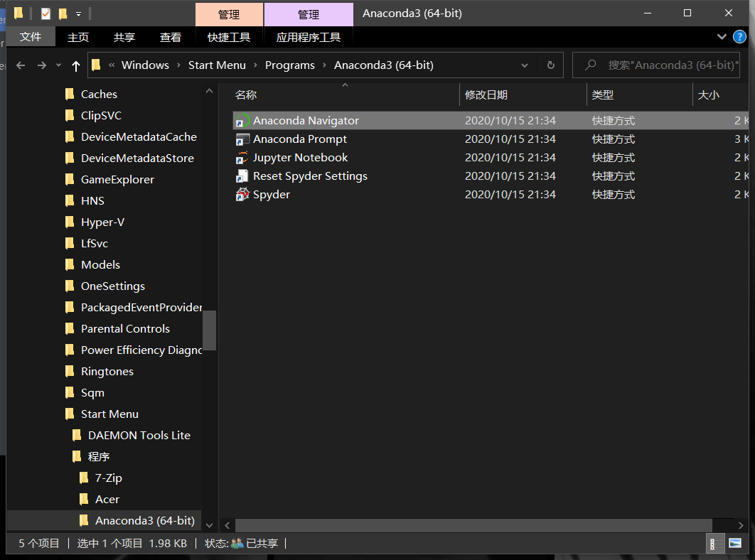Click the refresh icon in address bar
This screenshot has width=755, height=560.
pos(551,65)
